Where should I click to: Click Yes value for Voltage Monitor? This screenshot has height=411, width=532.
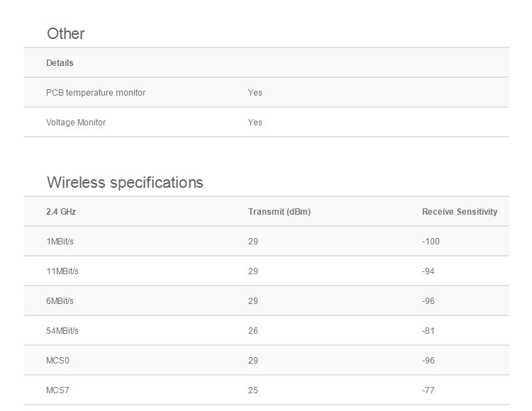pyautogui.click(x=255, y=123)
